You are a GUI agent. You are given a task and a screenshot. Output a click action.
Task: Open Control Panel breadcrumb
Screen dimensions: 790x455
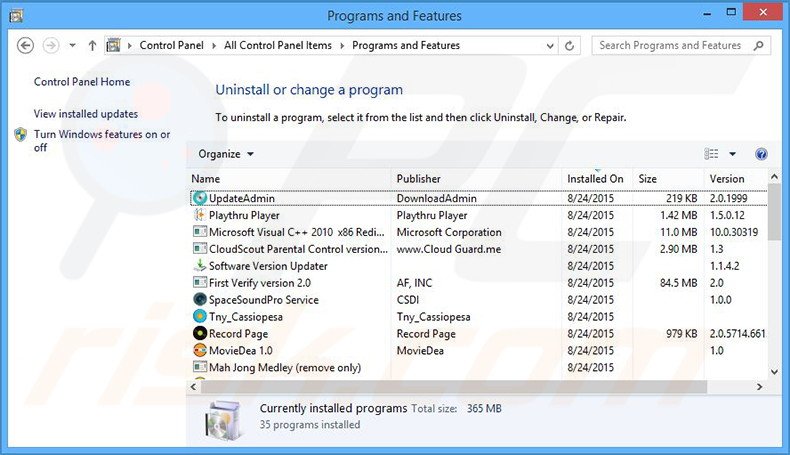pyautogui.click(x=171, y=45)
